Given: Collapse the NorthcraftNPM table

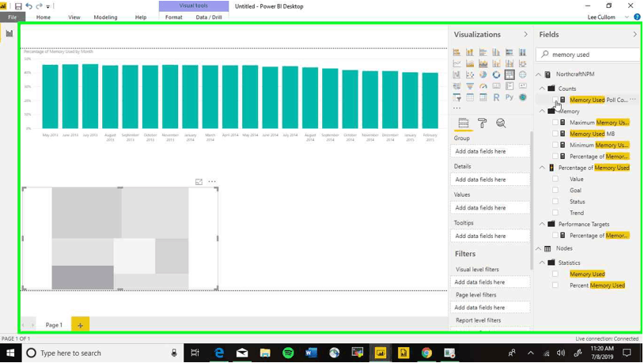Looking at the screenshot, I should (539, 74).
